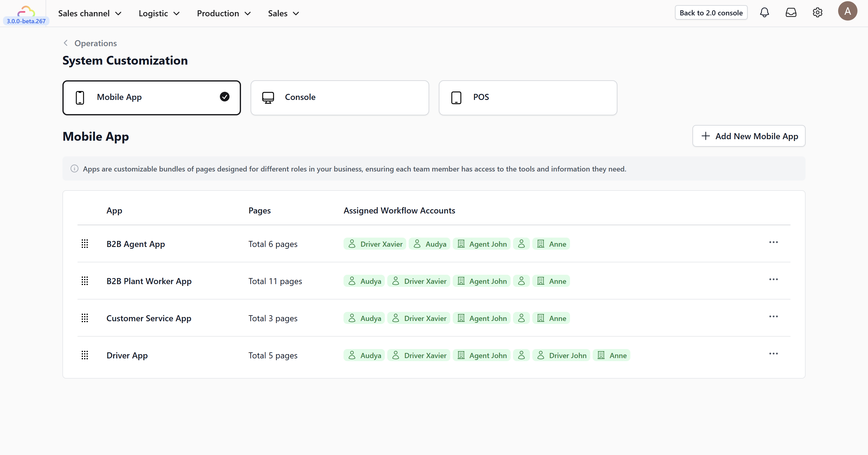
Task: Open the inbox tray icon
Action: click(x=791, y=13)
